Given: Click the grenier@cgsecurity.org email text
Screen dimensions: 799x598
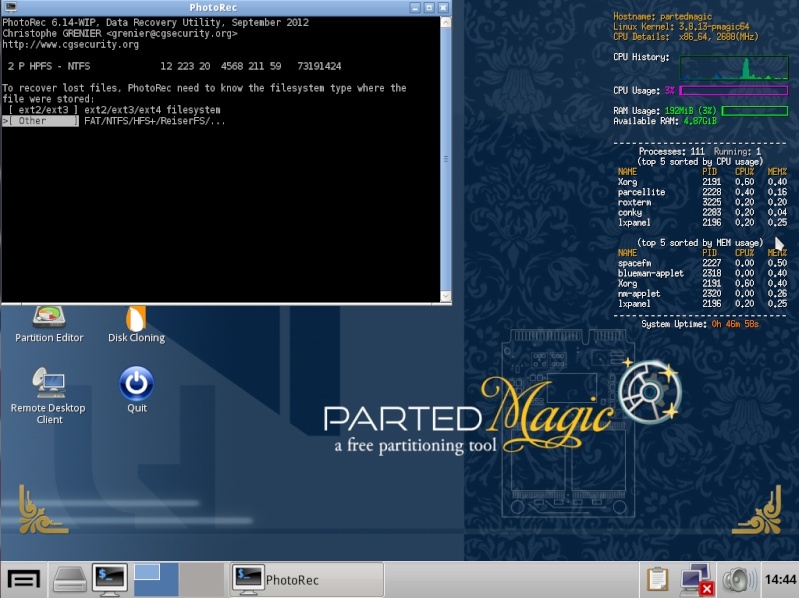Looking at the screenshot, I should 172,34.
